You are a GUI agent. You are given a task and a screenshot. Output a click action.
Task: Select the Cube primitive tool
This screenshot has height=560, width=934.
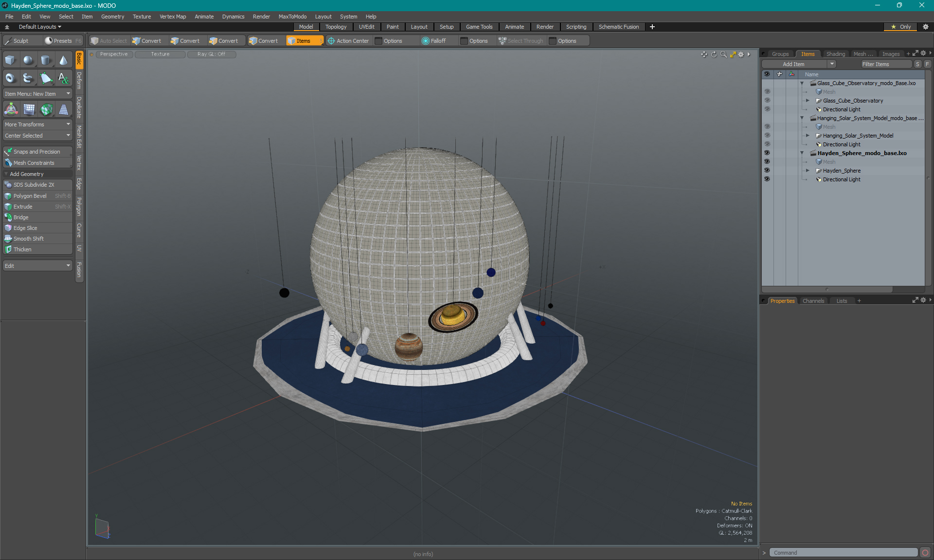pyautogui.click(x=10, y=60)
